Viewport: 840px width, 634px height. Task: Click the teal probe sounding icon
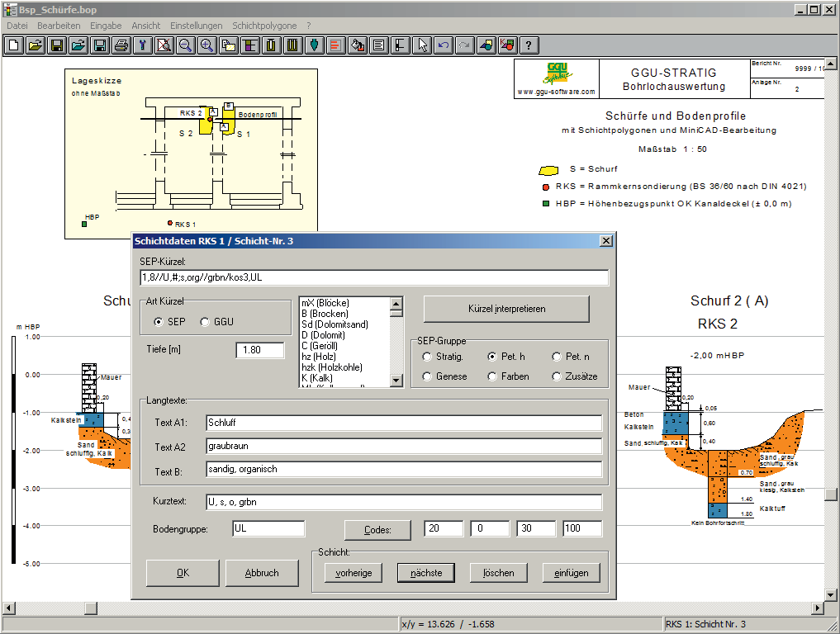coord(314,45)
